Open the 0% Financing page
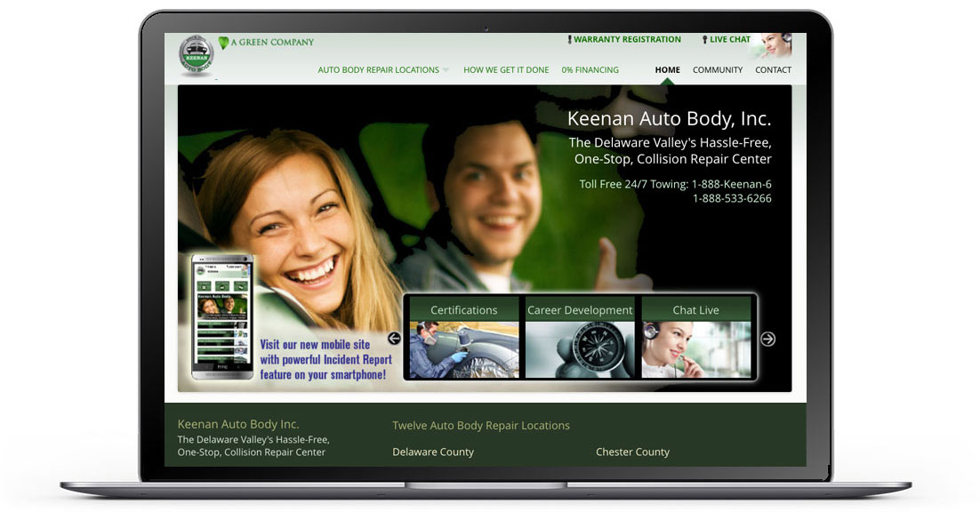Image resolution: width=980 pixels, height=512 pixels. pos(590,70)
